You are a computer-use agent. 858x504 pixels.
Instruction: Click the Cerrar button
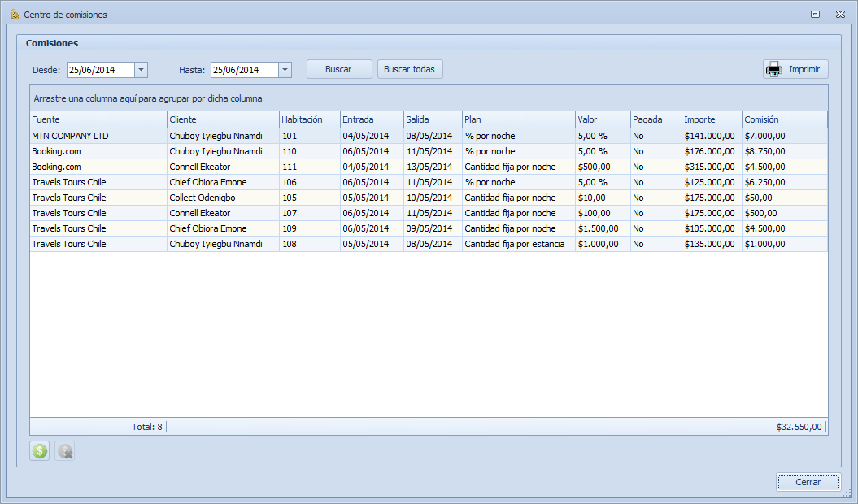coord(808,482)
